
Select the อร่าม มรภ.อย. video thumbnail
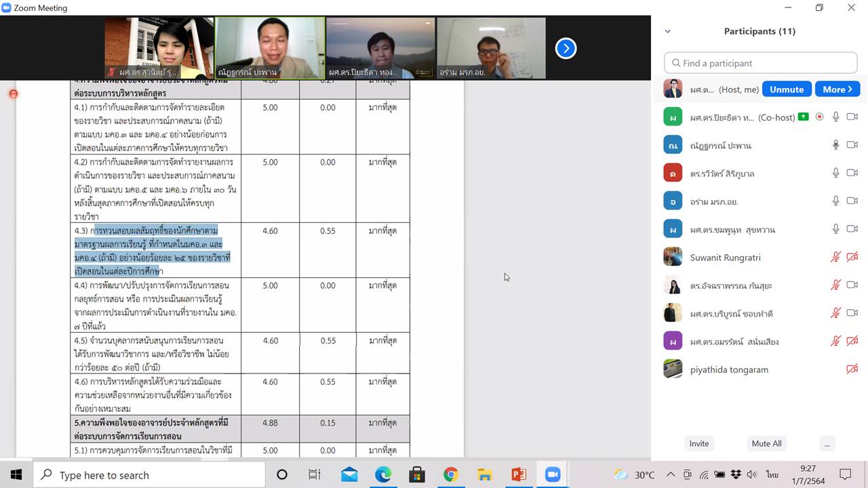(491, 48)
